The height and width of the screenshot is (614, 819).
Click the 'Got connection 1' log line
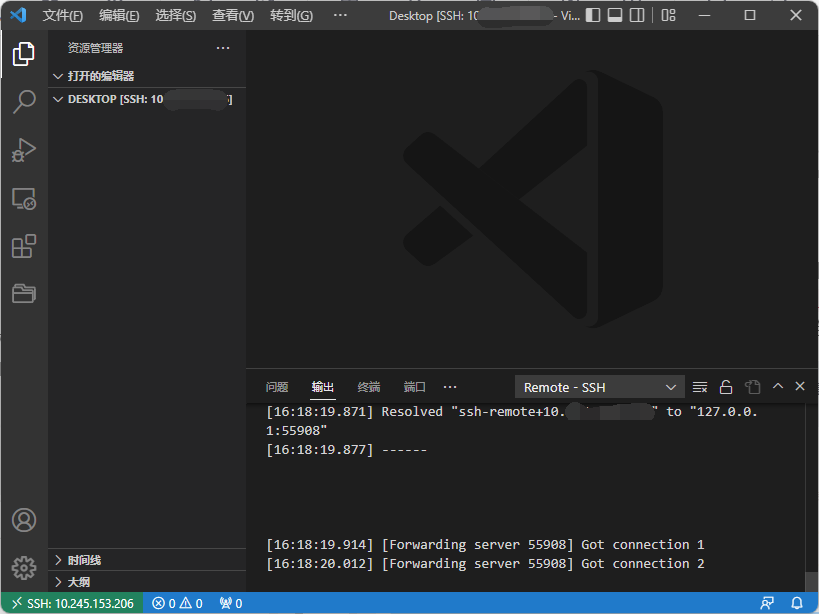[x=485, y=545]
